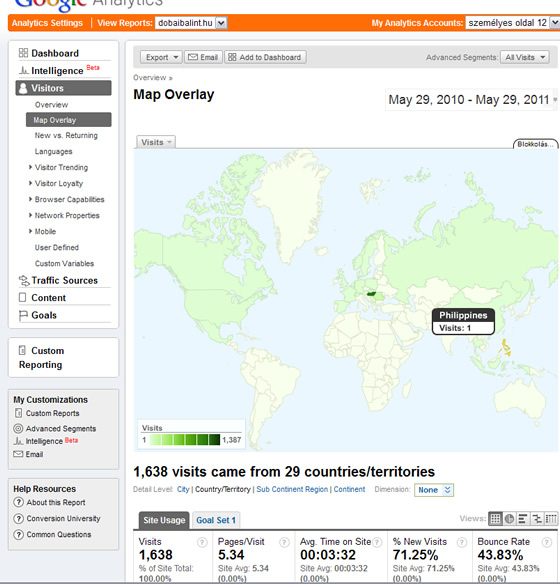Viewport: 560px width, 584px height.
Task: Click the highlighted Philippines on the map
Action: (x=505, y=347)
